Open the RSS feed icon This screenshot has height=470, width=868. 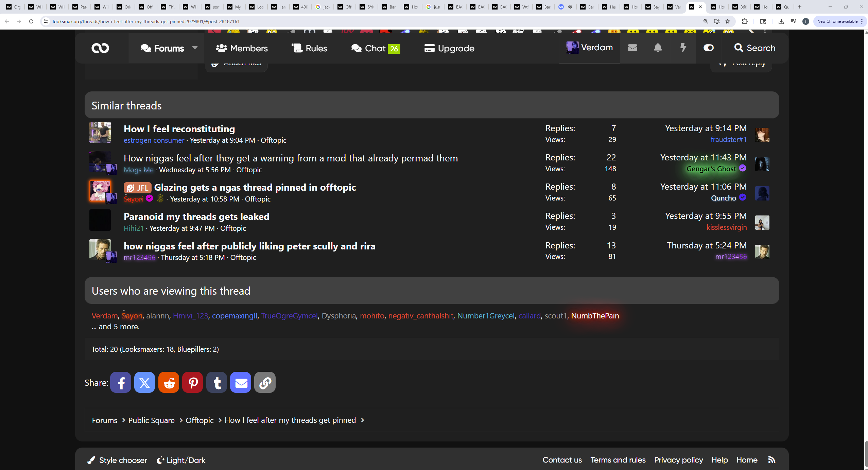[x=771, y=460]
